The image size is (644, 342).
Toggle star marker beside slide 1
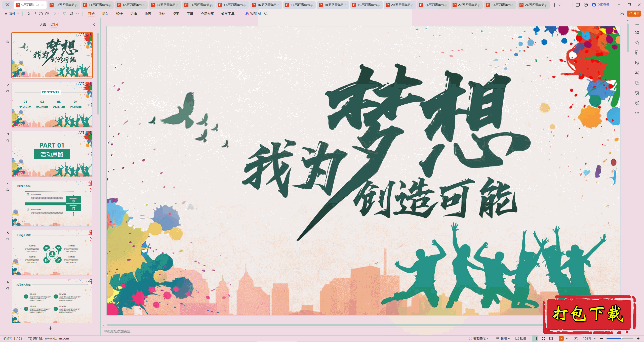pos(8,42)
